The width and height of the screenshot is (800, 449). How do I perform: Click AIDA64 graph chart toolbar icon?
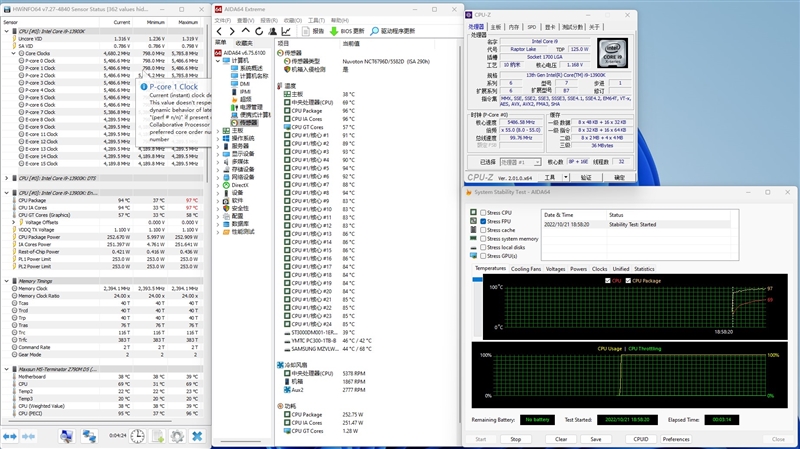(x=286, y=31)
